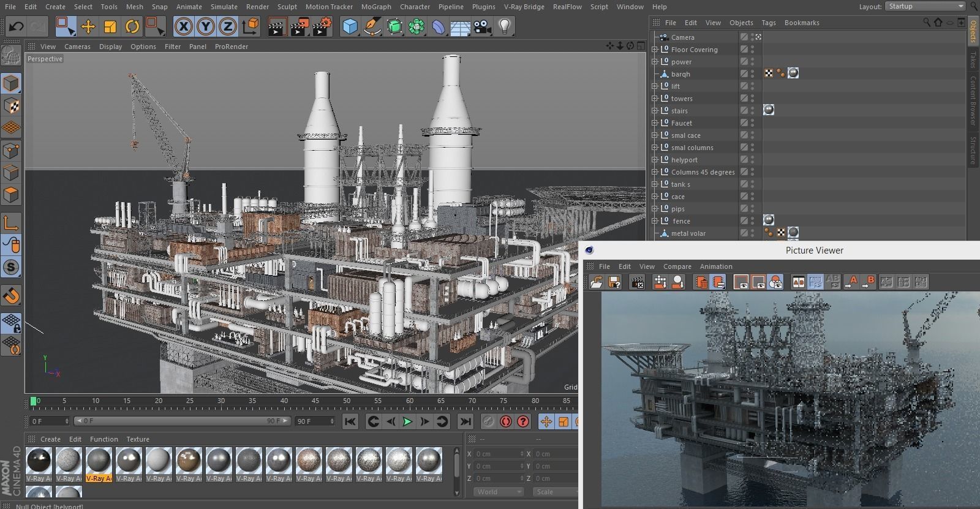Open the Picture Viewer open-file icon
The width and height of the screenshot is (980, 509).
[x=597, y=282]
